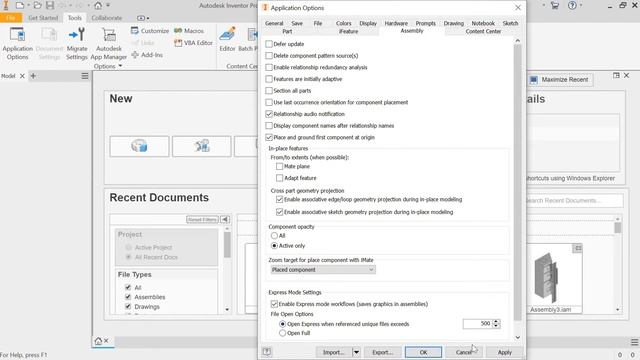Click the Save icon in quick access toolbar
640x360 pixels.
[x=50, y=6]
